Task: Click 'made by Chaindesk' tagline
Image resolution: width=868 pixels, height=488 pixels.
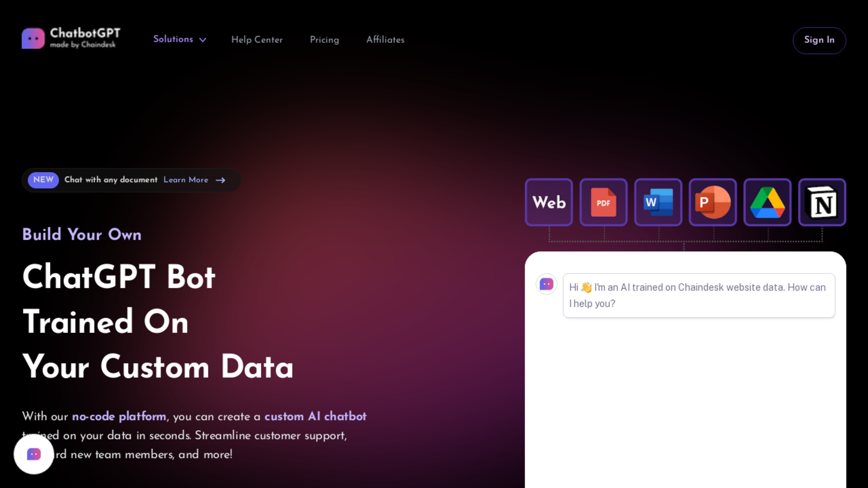Action: pos(83,45)
